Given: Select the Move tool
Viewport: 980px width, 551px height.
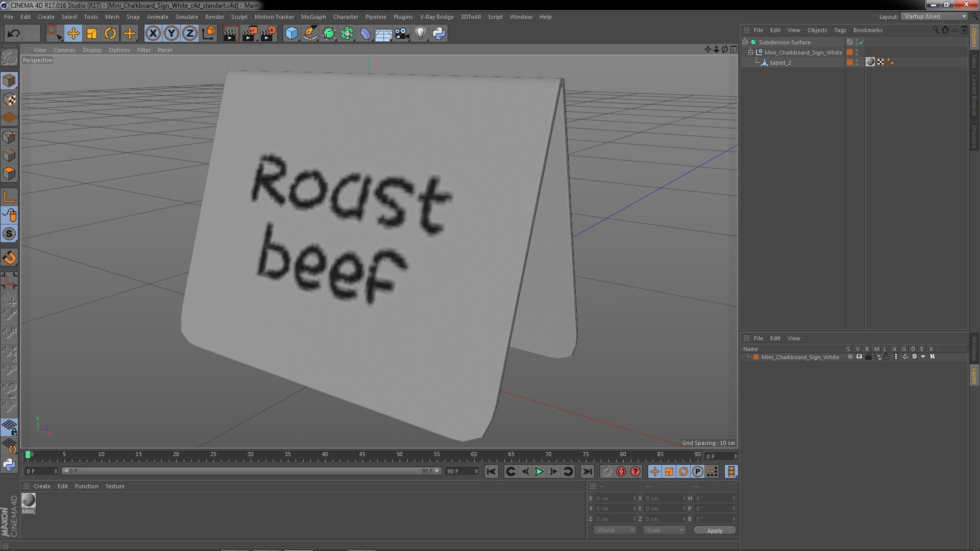Looking at the screenshot, I should pos(73,34).
